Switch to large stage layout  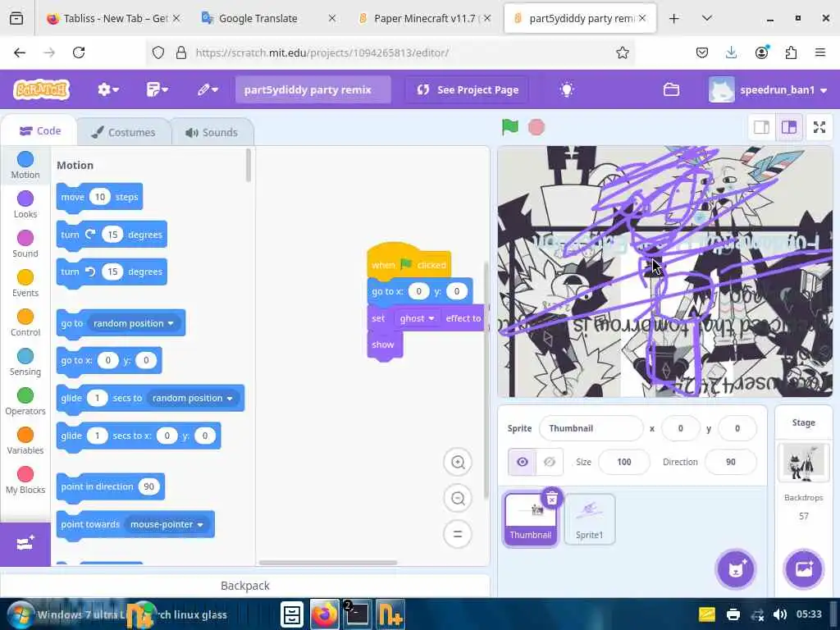point(788,127)
